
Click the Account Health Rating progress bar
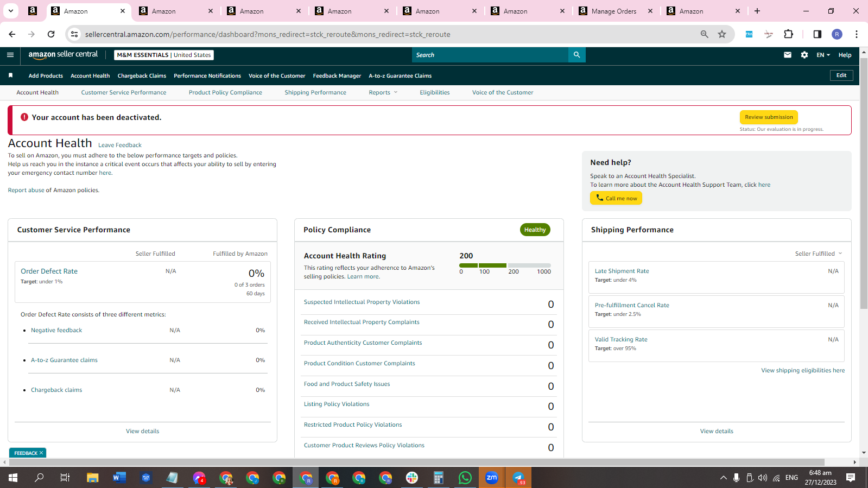pyautogui.click(x=505, y=265)
